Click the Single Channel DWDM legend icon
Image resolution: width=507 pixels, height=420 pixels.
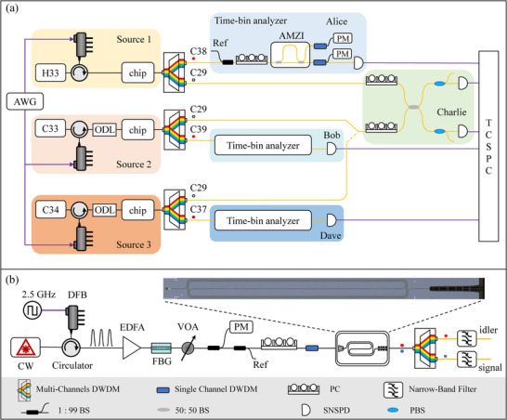click(162, 390)
